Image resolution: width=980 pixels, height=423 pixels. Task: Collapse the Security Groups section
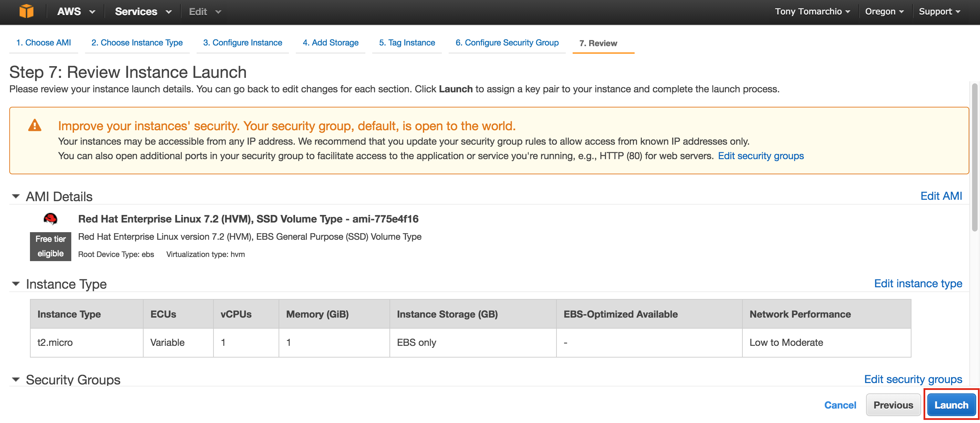point(15,379)
